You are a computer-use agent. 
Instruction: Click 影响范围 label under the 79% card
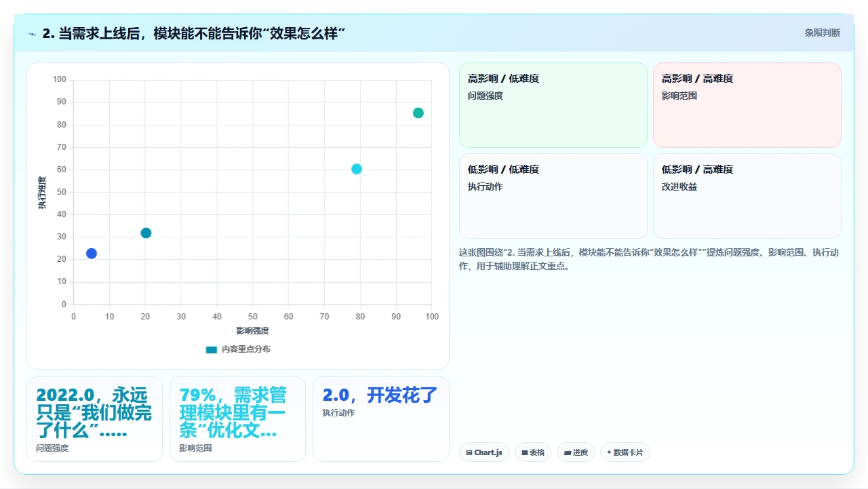(195, 448)
